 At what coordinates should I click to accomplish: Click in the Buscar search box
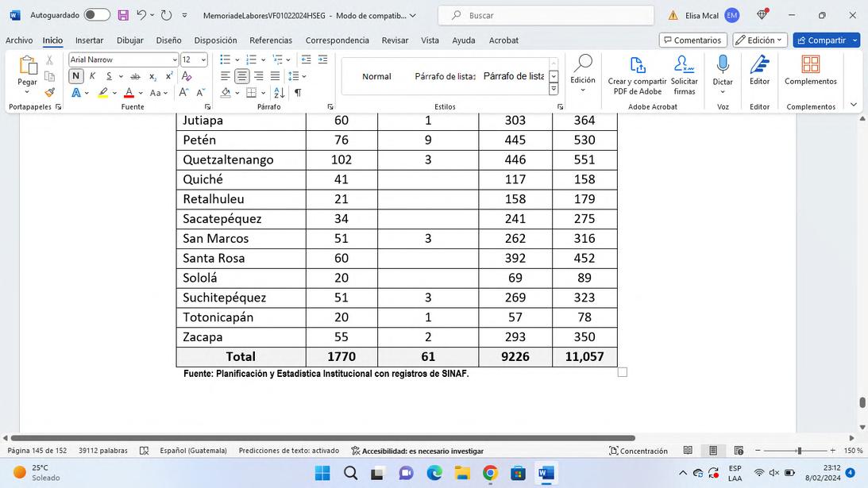546,16
